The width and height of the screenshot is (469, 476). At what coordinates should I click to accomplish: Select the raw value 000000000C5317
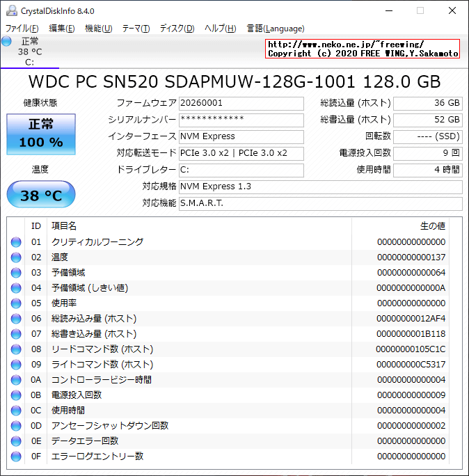[411, 365]
